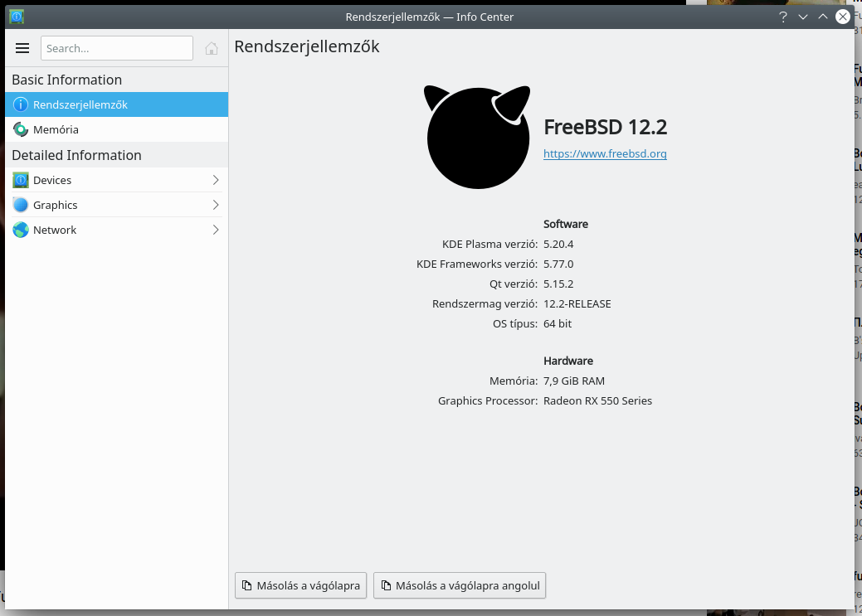Expand the Network chevron arrow

click(x=216, y=230)
